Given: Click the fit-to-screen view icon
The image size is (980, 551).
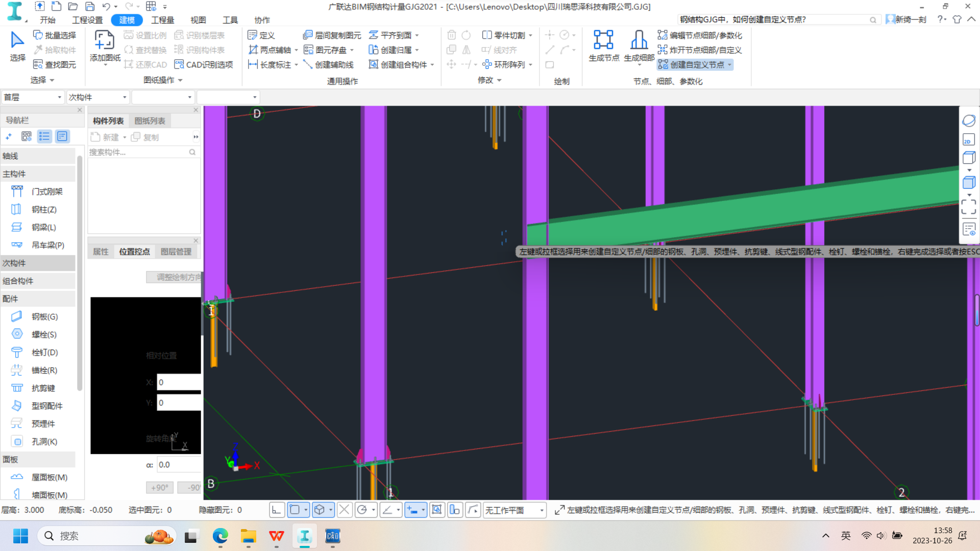Looking at the screenshot, I should point(968,207).
